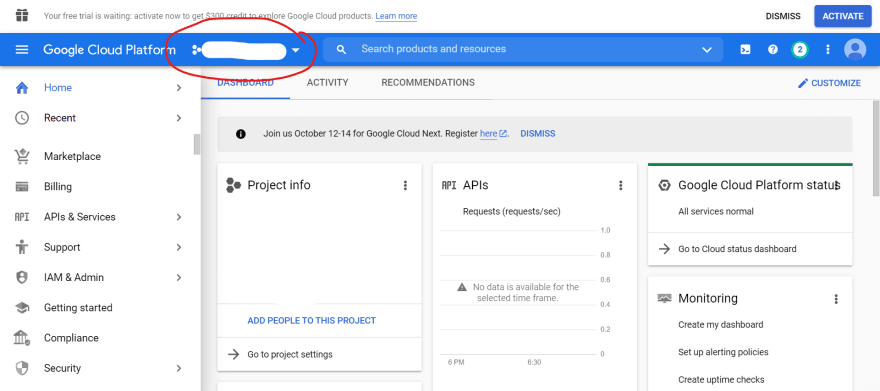Open the hamburger navigation menu

pyautogui.click(x=22, y=49)
